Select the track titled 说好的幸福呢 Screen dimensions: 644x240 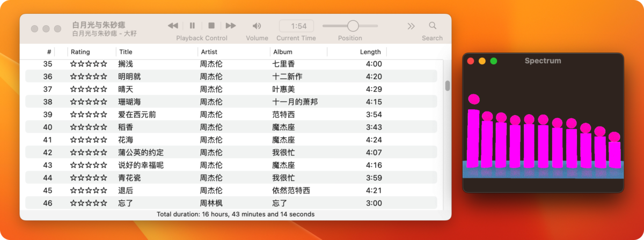141,165
